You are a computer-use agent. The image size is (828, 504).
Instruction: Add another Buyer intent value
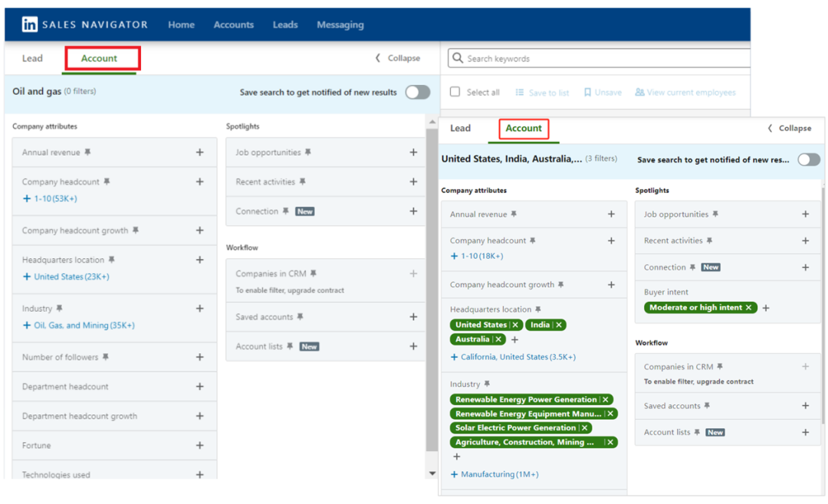click(766, 308)
